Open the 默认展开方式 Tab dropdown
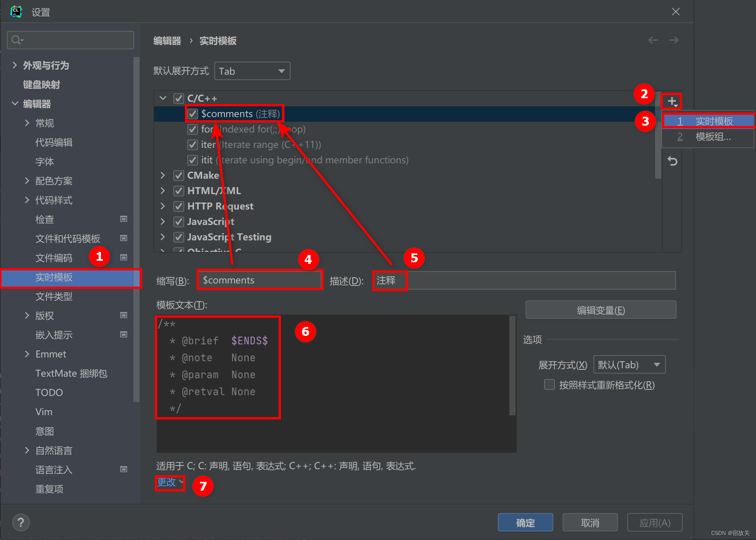This screenshot has height=540, width=756. click(x=252, y=71)
